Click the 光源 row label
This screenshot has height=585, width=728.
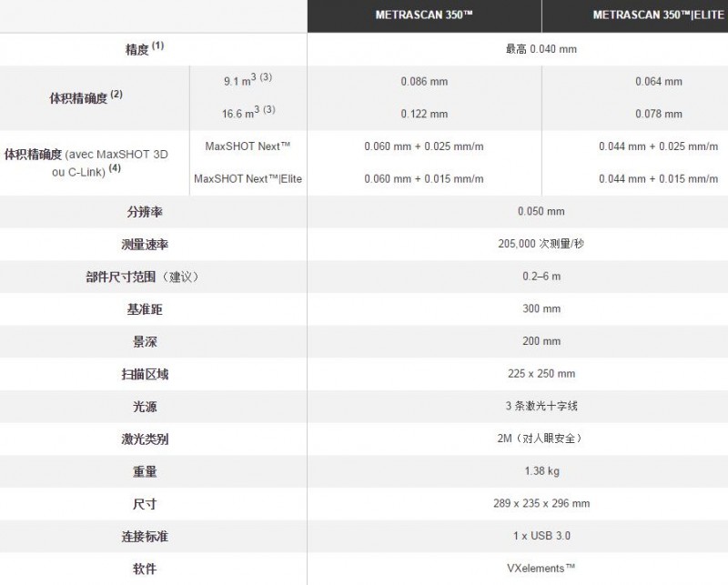pyautogui.click(x=145, y=407)
